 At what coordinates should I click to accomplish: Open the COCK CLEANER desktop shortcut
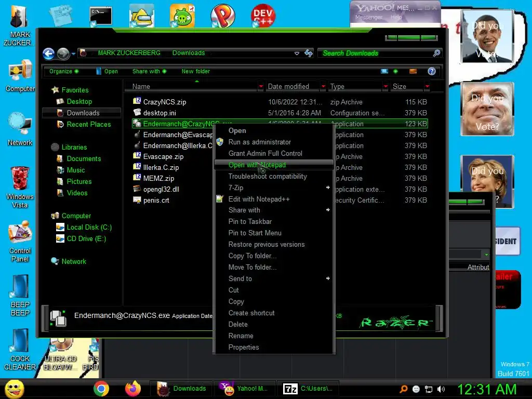[x=20, y=350]
